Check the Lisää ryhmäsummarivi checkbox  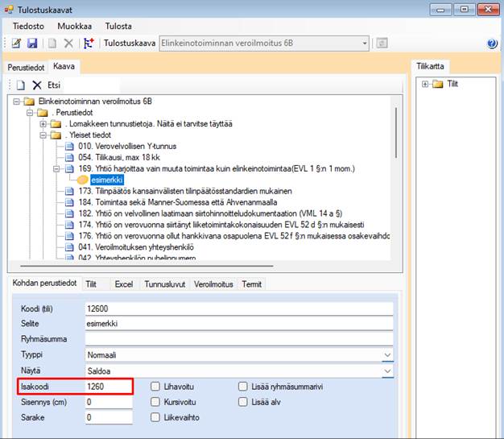(243, 387)
